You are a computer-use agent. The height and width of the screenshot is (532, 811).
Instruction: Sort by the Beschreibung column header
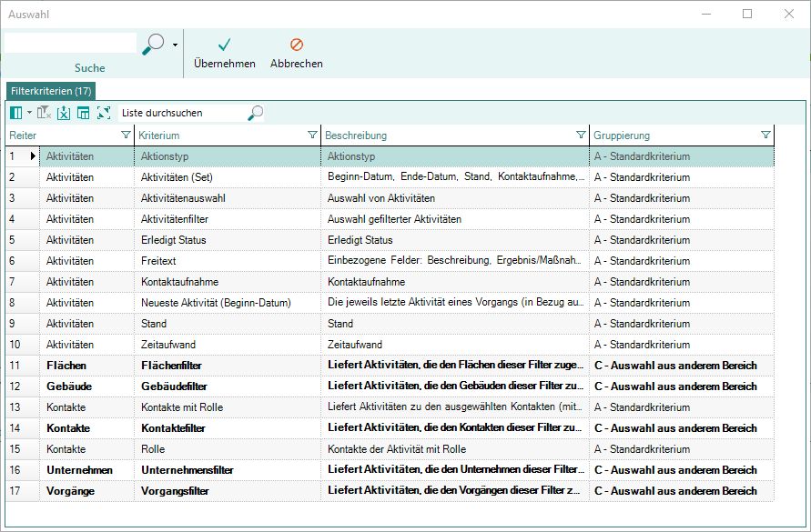[x=356, y=136]
